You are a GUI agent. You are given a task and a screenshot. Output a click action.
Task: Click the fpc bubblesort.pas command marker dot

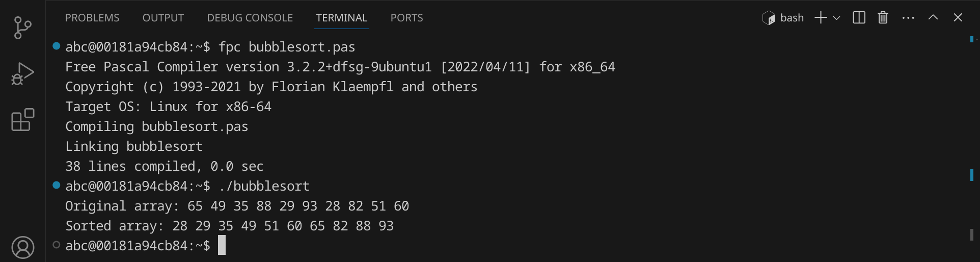point(57,46)
